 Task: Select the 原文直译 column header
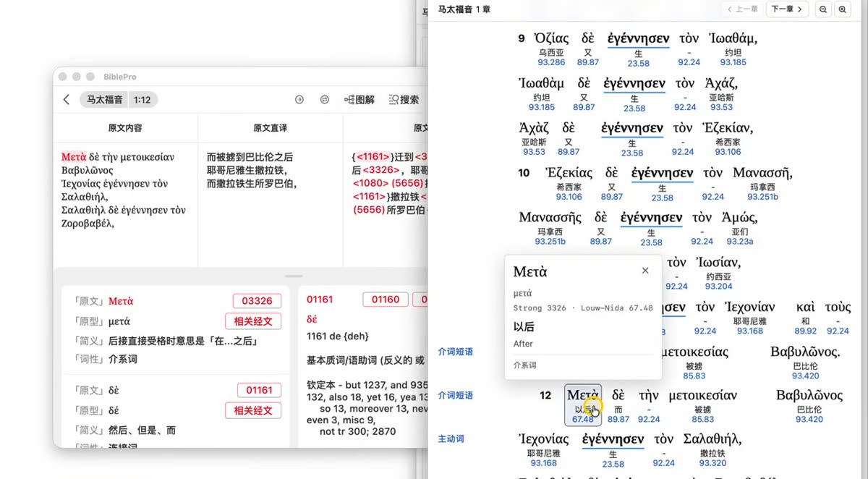(270, 128)
